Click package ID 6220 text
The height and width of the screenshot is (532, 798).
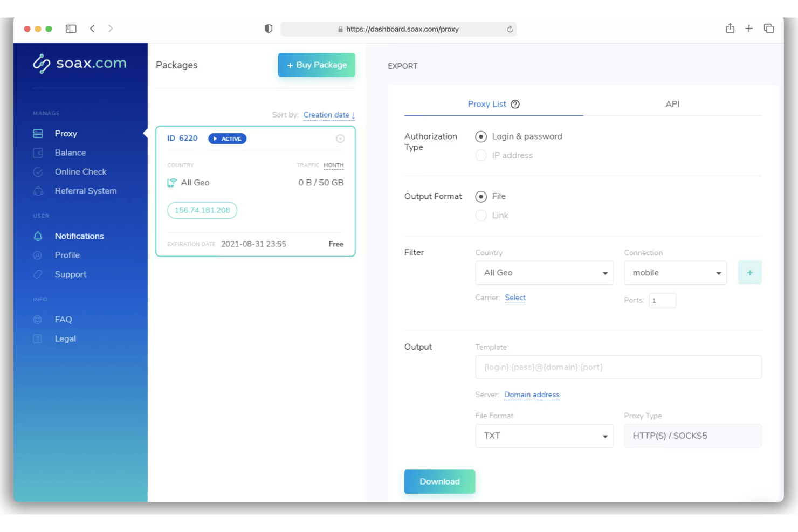tap(182, 139)
